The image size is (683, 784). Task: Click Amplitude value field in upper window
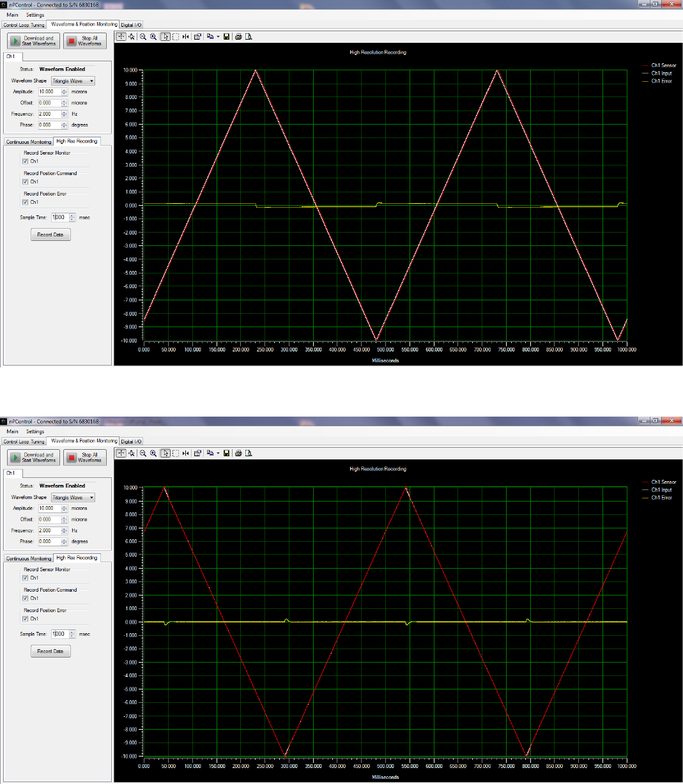point(50,92)
